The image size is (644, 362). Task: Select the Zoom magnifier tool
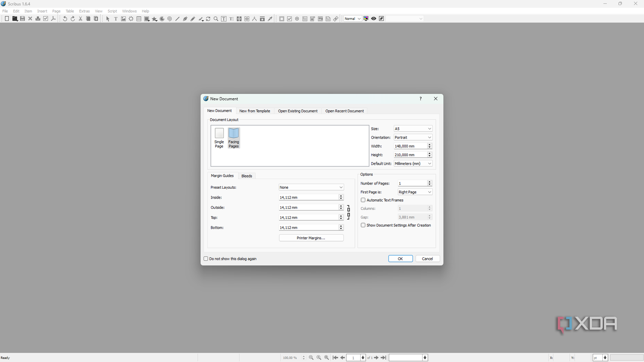coord(216,19)
